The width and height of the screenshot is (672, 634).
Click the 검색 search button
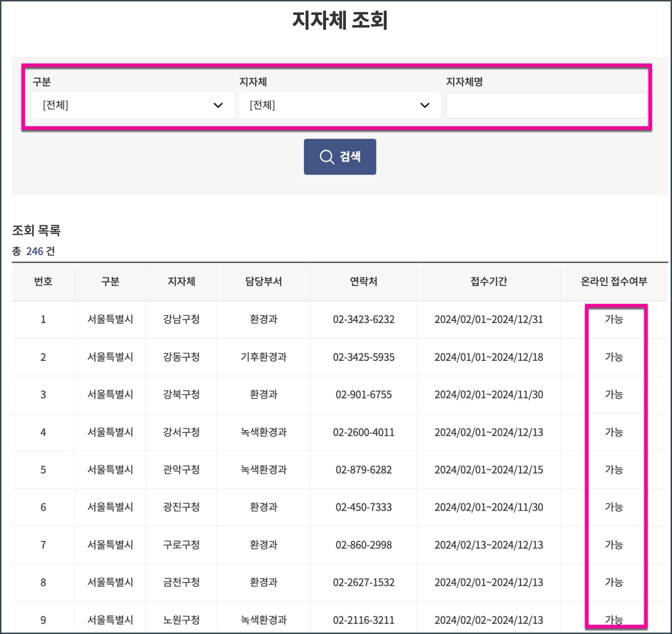(340, 157)
